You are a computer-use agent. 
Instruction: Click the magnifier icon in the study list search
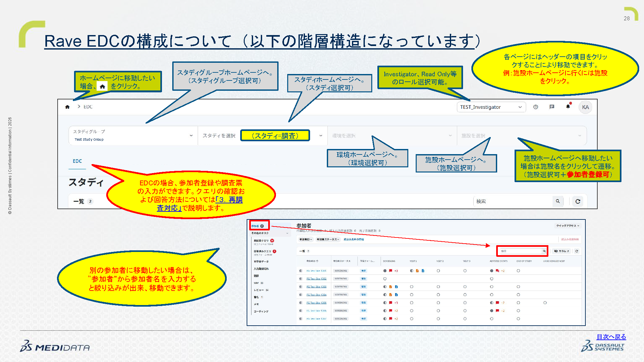click(x=558, y=201)
